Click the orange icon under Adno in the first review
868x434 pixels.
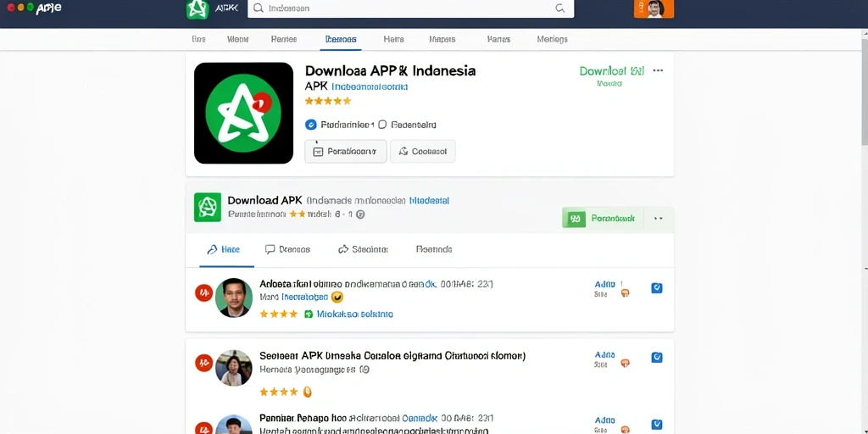coord(625,293)
